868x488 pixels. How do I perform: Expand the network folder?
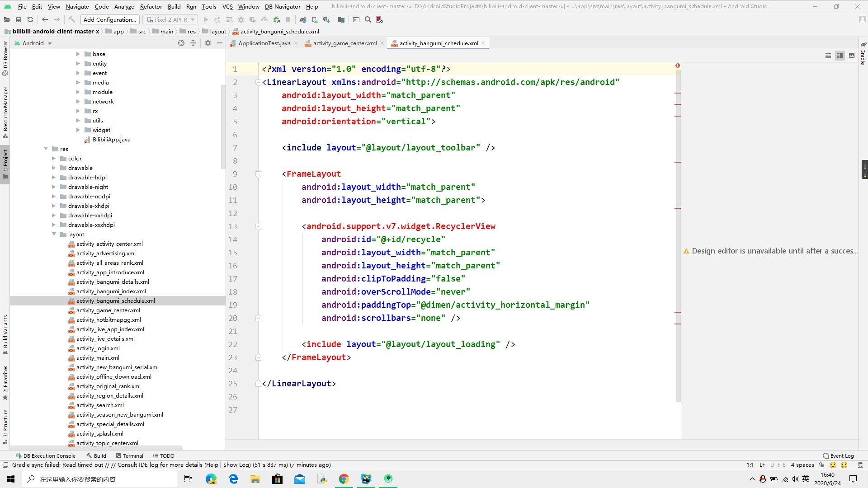tap(78, 101)
